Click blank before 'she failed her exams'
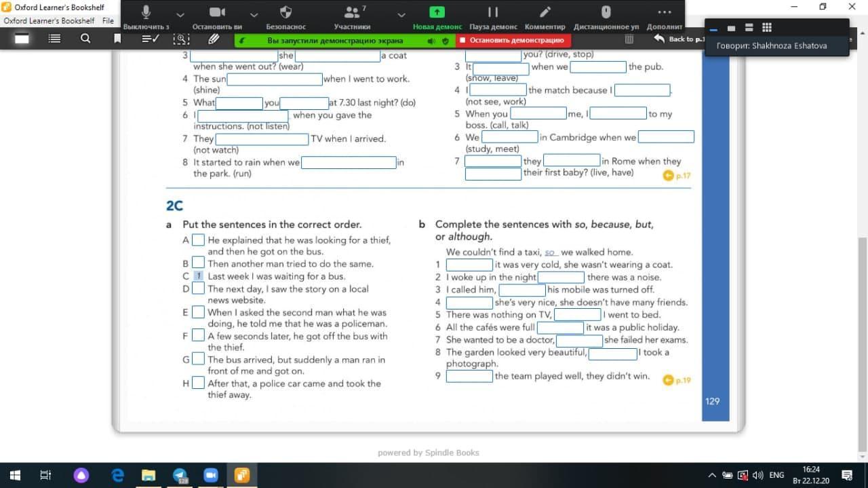Viewport: 868px width, 488px height. tap(580, 341)
